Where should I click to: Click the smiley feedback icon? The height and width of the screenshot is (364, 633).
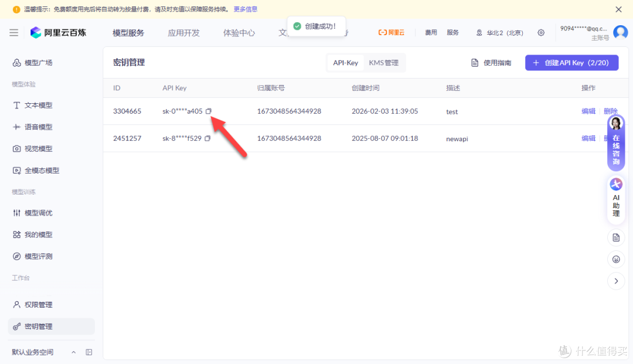[x=616, y=260]
